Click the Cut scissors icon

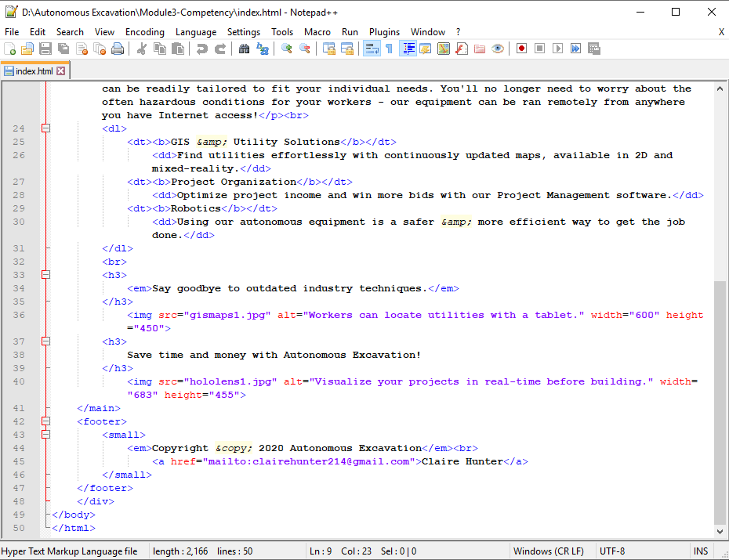142,49
